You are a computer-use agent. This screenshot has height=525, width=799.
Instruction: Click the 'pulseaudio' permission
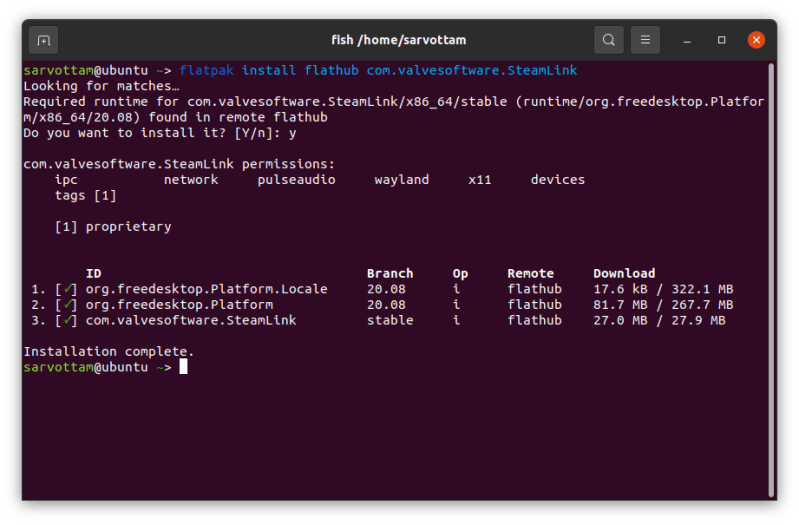click(297, 180)
